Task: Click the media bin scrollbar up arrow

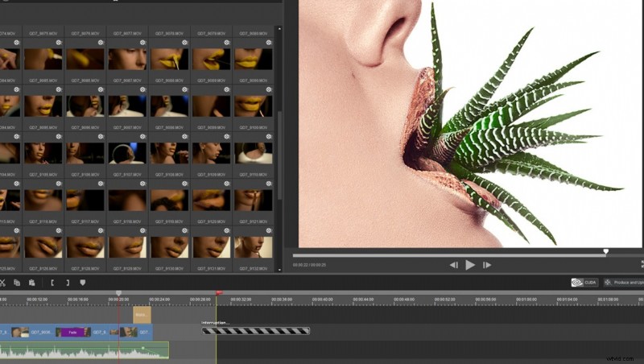Action: [279, 29]
